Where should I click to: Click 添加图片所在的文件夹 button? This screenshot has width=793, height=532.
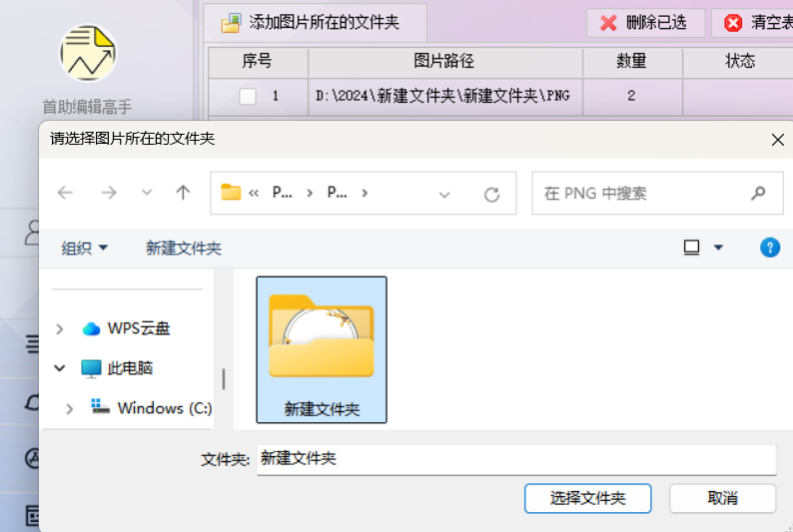pyautogui.click(x=315, y=23)
